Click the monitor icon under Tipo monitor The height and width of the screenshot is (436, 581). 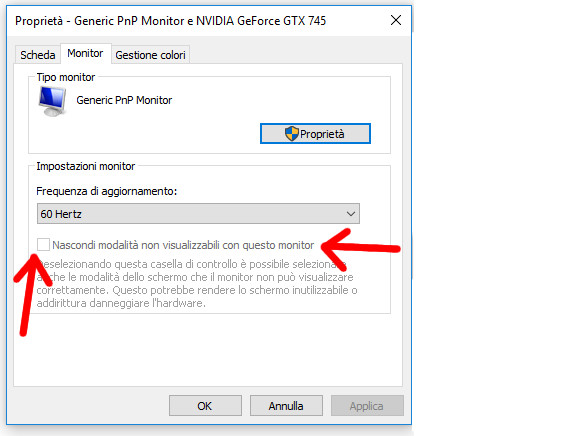(53, 101)
